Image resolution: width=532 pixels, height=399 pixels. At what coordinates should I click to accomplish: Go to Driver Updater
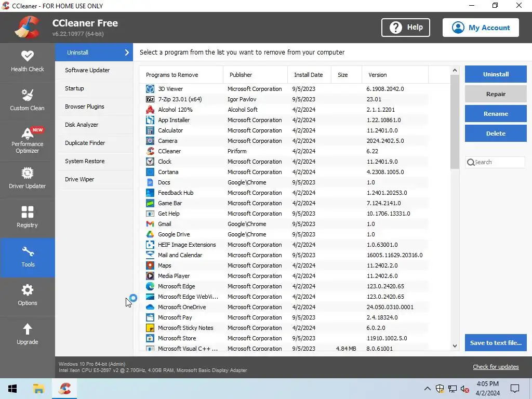point(28,179)
